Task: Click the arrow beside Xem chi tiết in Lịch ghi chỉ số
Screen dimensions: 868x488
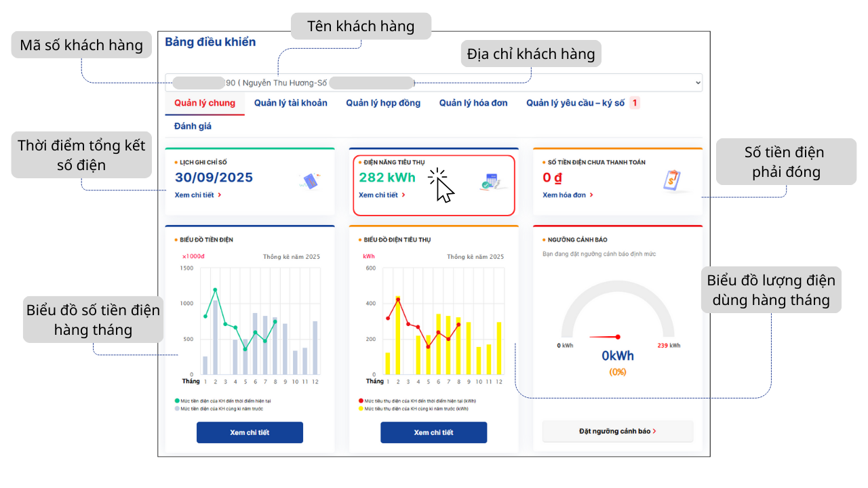Action: pyautogui.click(x=220, y=195)
